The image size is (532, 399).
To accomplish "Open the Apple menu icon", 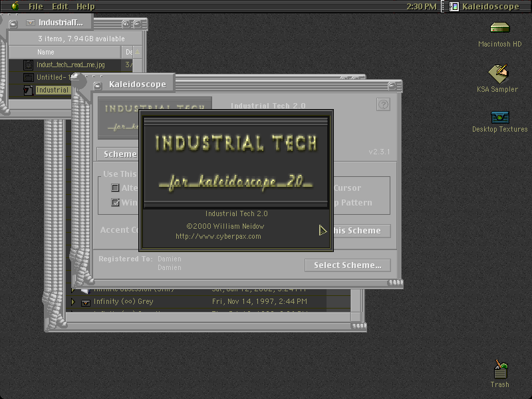I will pyautogui.click(x=15, y=6).
